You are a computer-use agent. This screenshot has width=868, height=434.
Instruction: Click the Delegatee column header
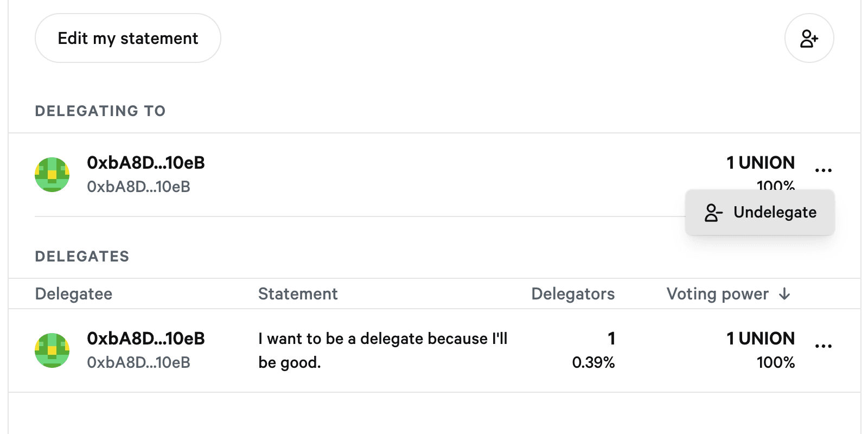[x=74, y=294]
